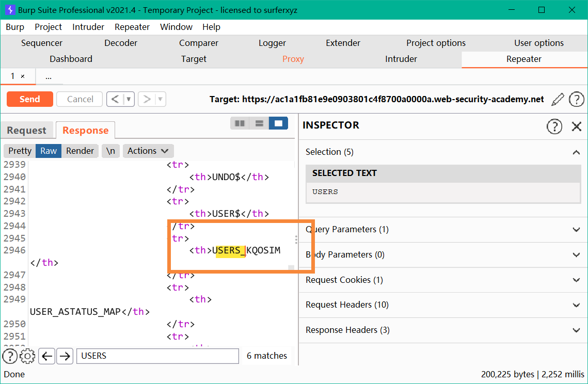Show the Response pane tab

click(x=86, y=131)
